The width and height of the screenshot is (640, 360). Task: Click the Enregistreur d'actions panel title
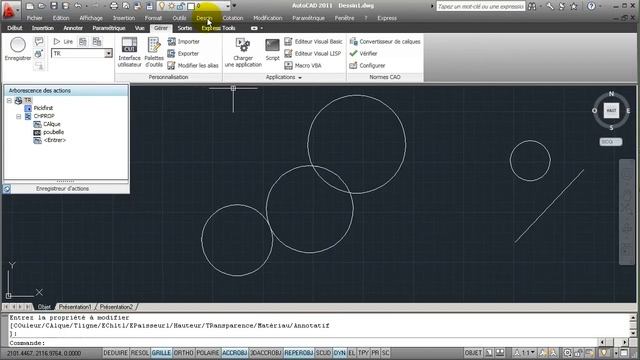[62, 189]
